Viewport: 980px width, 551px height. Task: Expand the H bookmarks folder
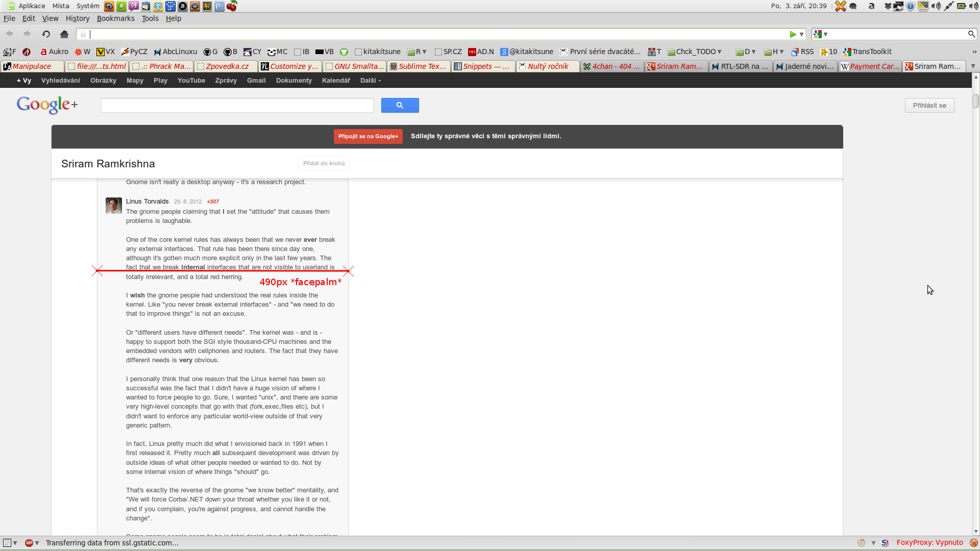click(x=774, y=52)
